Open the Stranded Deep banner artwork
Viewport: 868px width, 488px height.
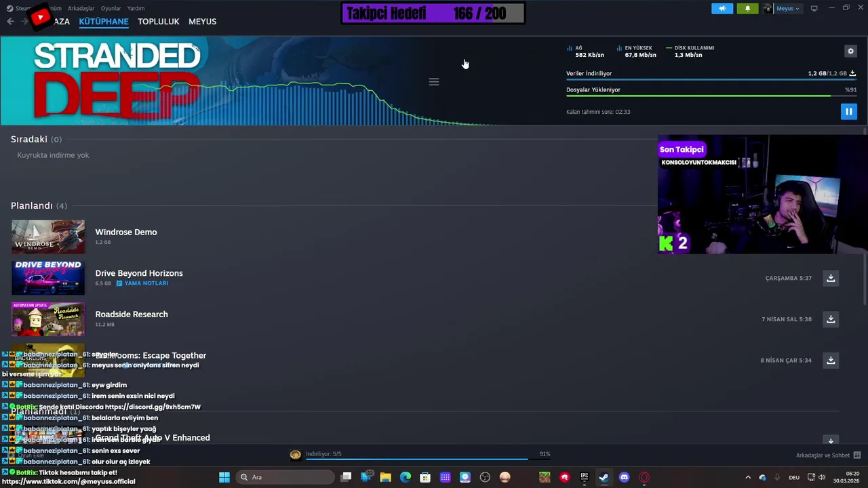(117, 81)
